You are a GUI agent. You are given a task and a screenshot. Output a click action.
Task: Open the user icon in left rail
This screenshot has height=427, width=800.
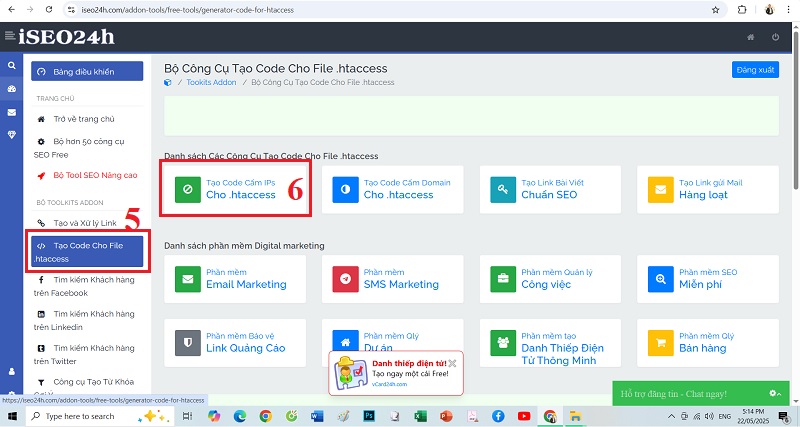[11, 371]
